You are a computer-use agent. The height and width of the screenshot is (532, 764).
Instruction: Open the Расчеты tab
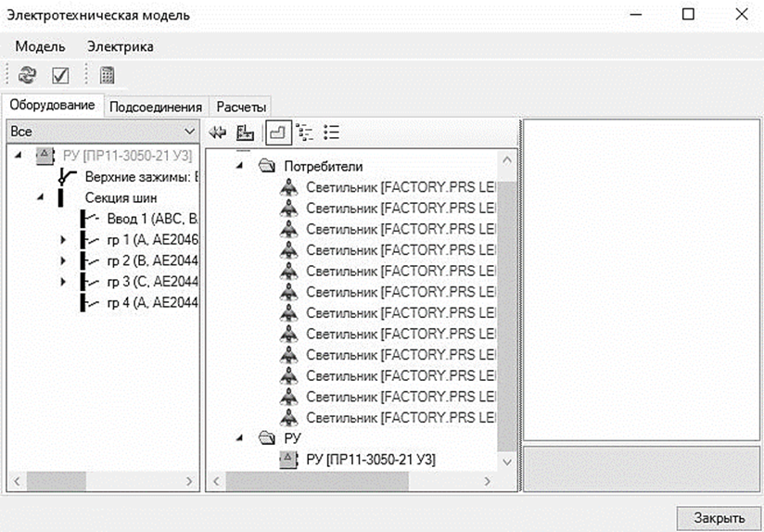[x=242, y=107]
